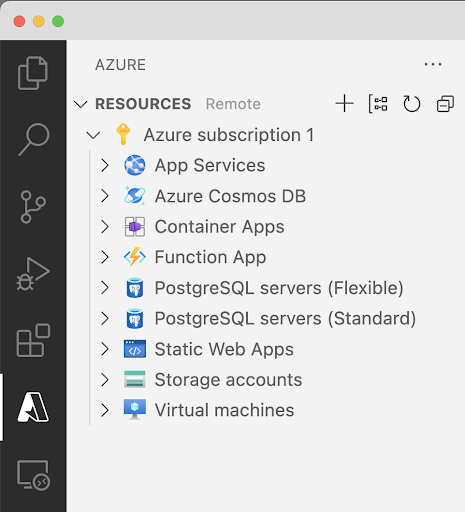Select 'PostgreSQL servers (Standard)' row text

(x=286, y=319)
